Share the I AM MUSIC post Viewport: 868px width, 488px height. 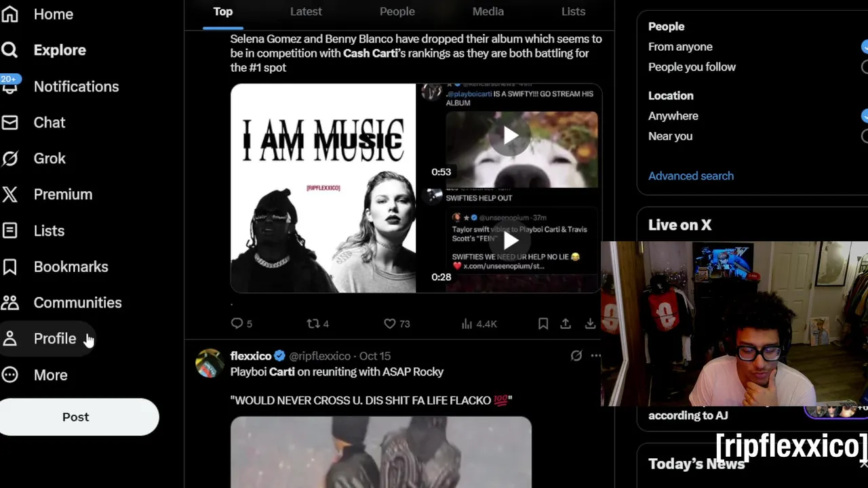coord(566,324)
